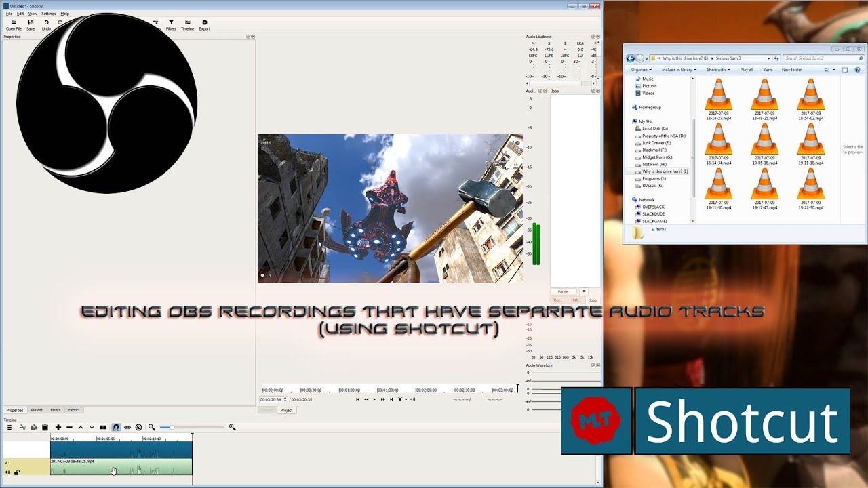The width and height of the screenshot is (868, 488).
Task: Switch to the Filters tab
Action: [x=56, y=410]
